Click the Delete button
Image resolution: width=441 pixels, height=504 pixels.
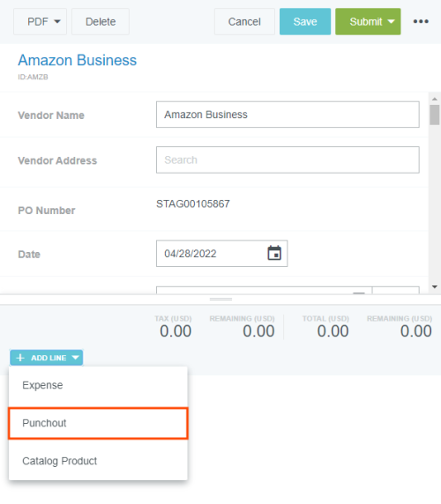101,21
